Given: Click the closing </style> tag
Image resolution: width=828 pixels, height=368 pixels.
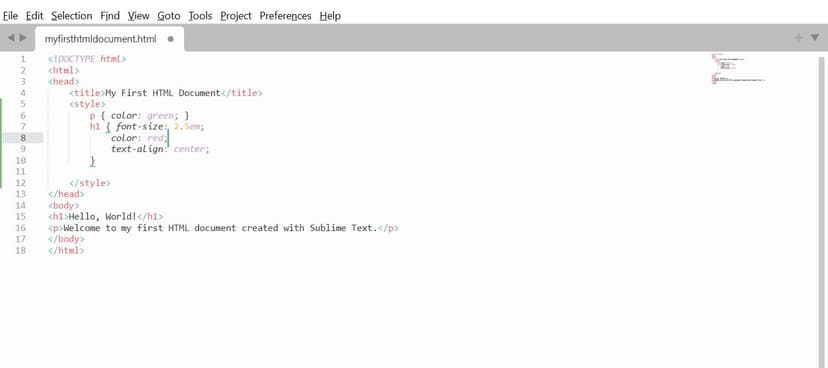Looking at the screenshot, I should [90, 183].
